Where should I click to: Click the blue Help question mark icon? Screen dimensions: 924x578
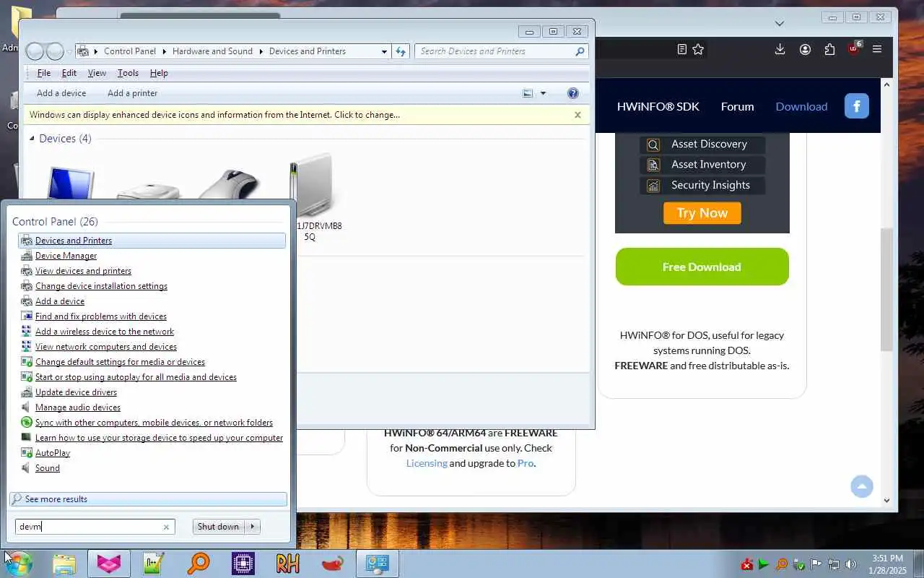pyautogui.click(x=573, y=93)
